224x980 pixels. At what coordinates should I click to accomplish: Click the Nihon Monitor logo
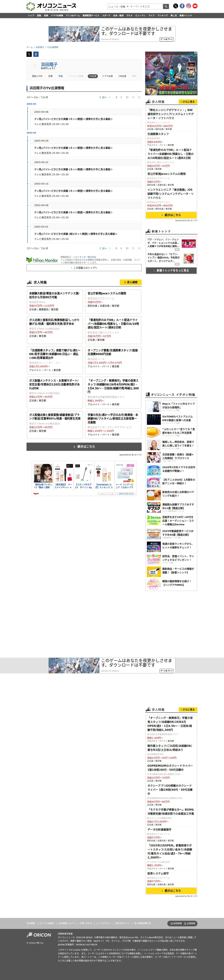[42, 260]
